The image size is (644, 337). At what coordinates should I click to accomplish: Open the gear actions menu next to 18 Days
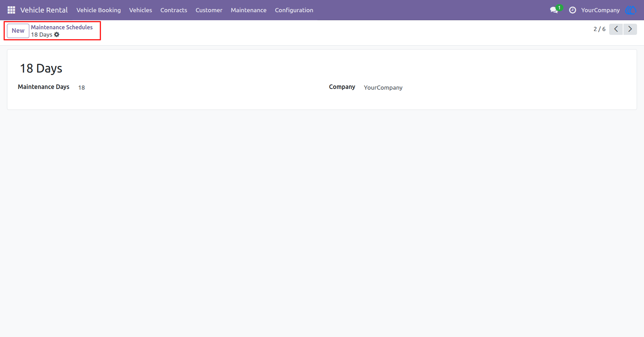[x=57, y=35]
